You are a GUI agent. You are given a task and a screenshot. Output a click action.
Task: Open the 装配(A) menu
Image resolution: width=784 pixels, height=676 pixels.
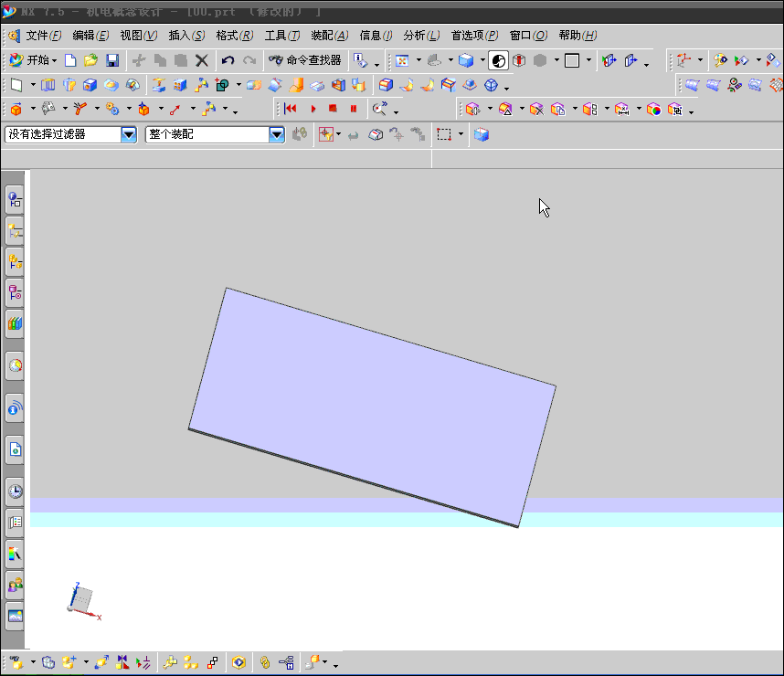click(330, 36)
